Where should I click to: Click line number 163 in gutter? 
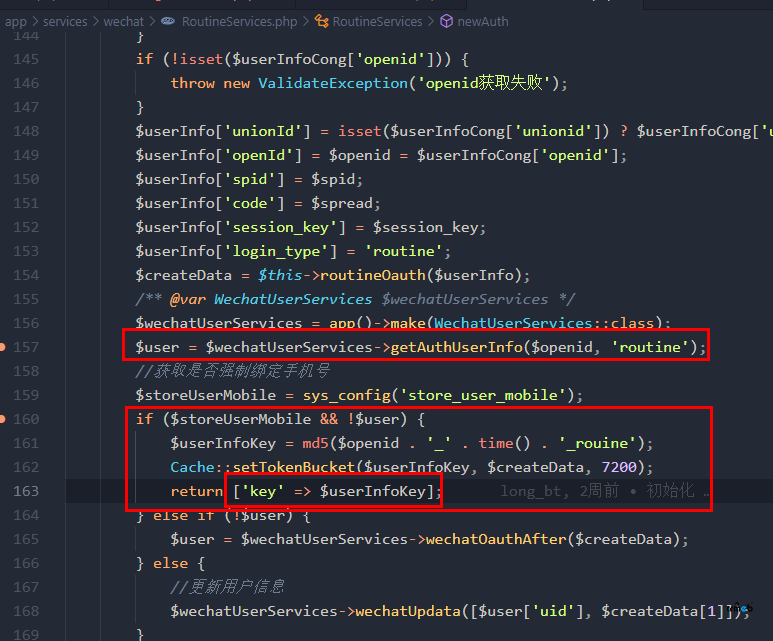26,491
